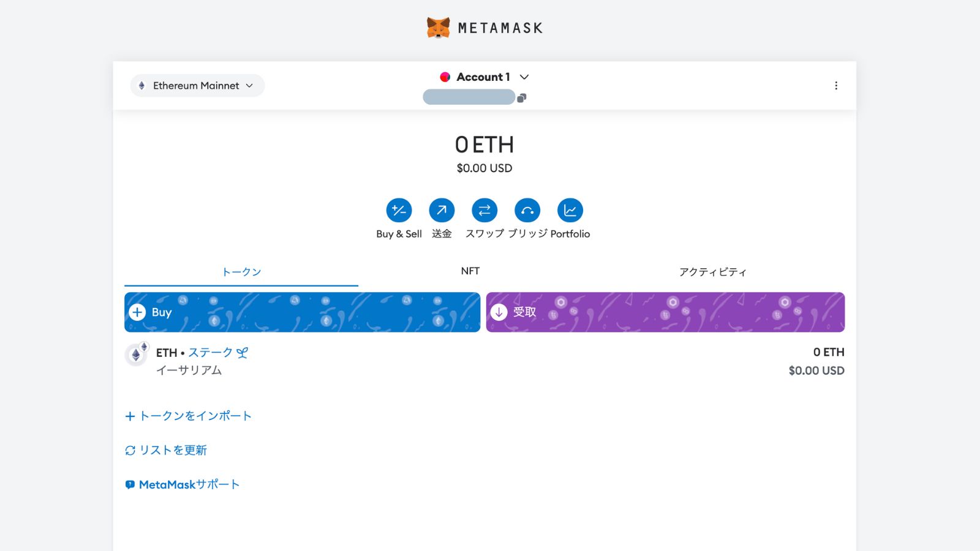Open the Portfolio chart icon

[570, 211]
